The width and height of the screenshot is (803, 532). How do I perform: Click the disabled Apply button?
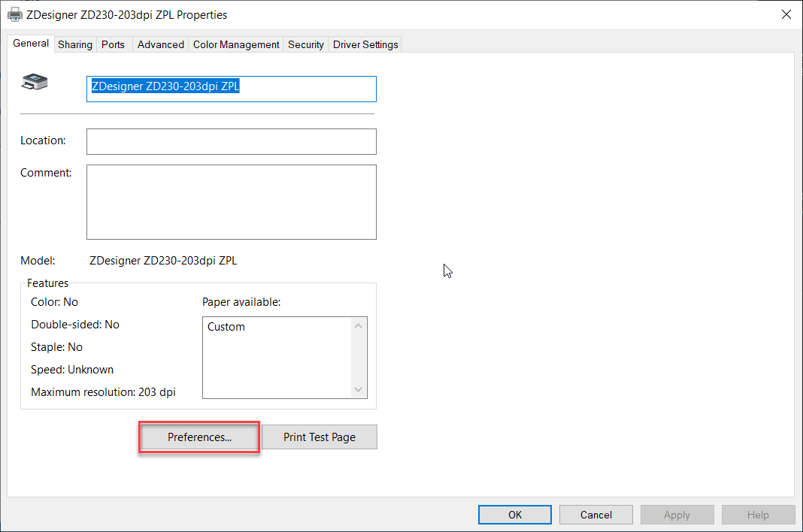pos(677,515)
